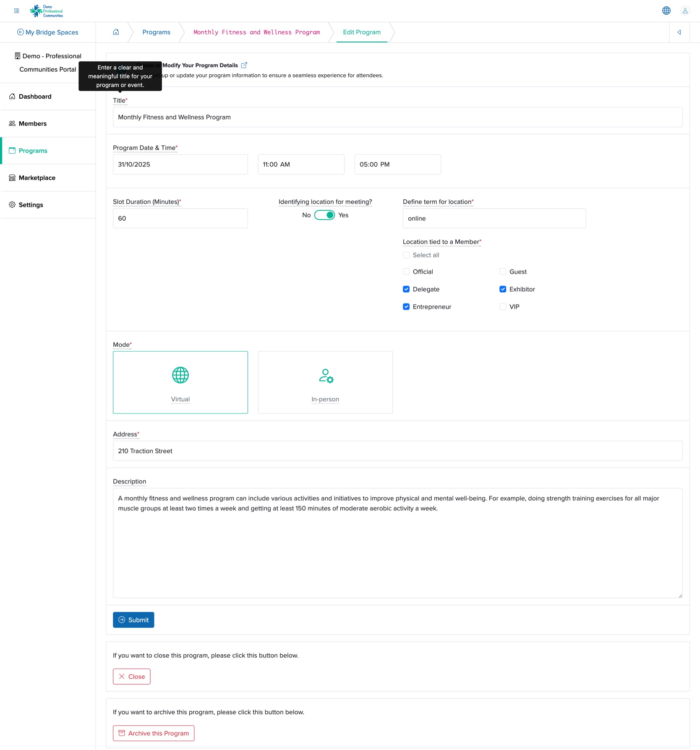
Task: Open external link icon beside Program Details
Action: [244, 65]
